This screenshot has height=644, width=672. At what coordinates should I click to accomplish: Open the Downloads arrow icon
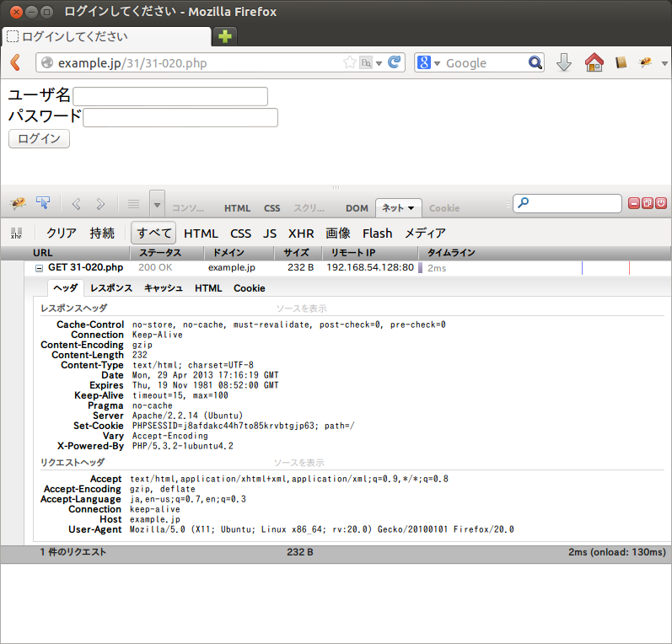[x=563, y=62]
